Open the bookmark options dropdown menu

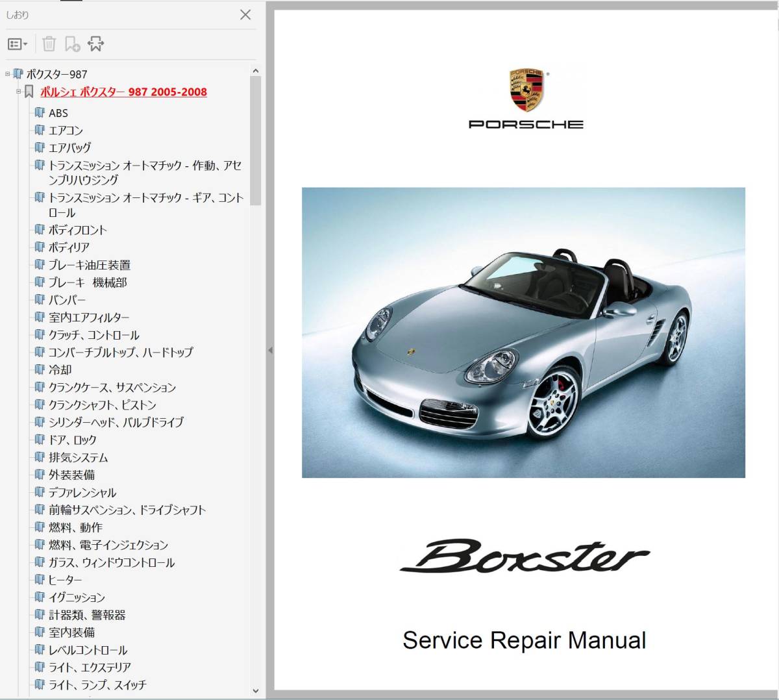(x=18, y=44)
